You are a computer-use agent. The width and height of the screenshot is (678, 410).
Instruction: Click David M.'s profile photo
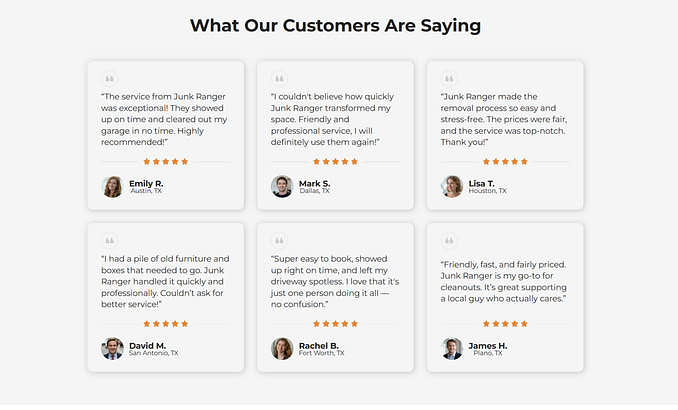click(112, 349)
